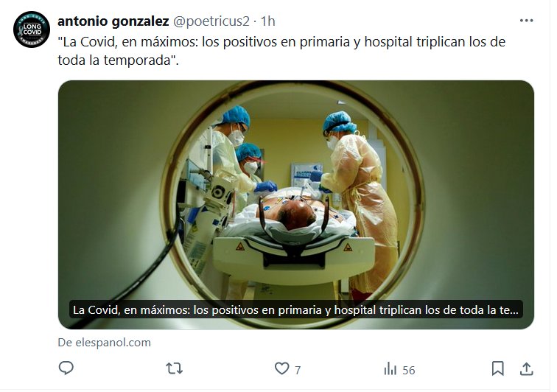Like the post with heart icon
Screen dimensions: 557x392
click(281, 368)
